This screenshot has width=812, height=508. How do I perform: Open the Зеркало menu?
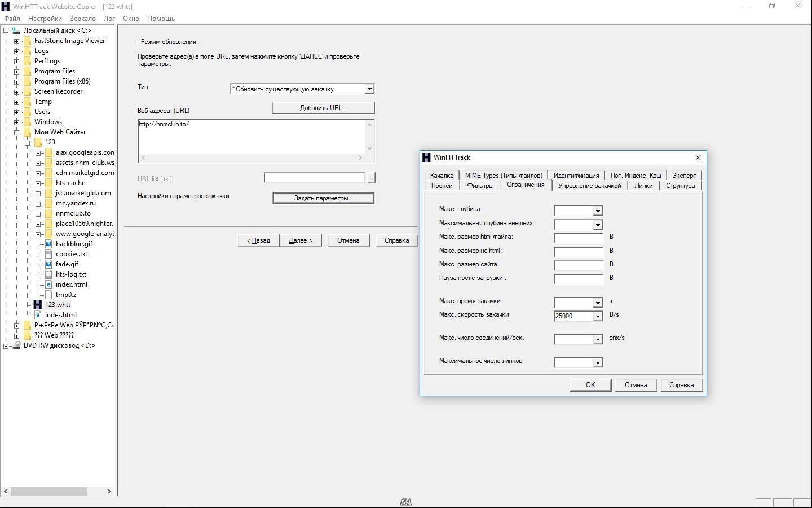[83, 19]
